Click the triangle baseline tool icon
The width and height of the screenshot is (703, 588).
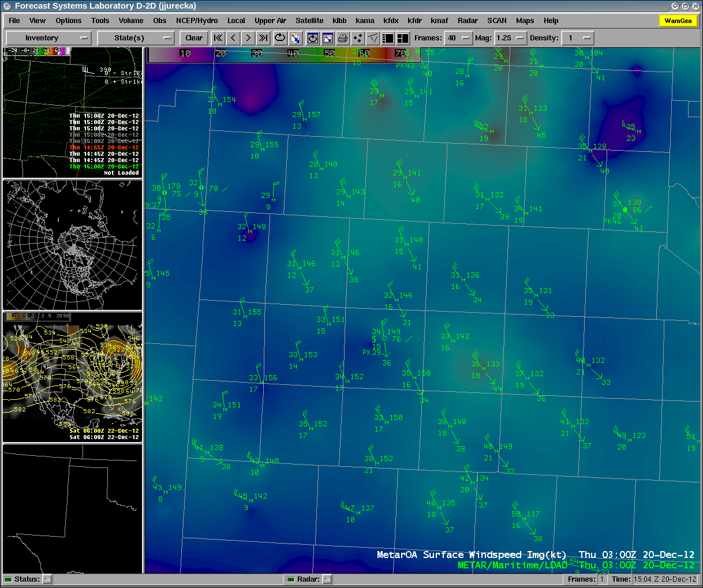[373, 38]
